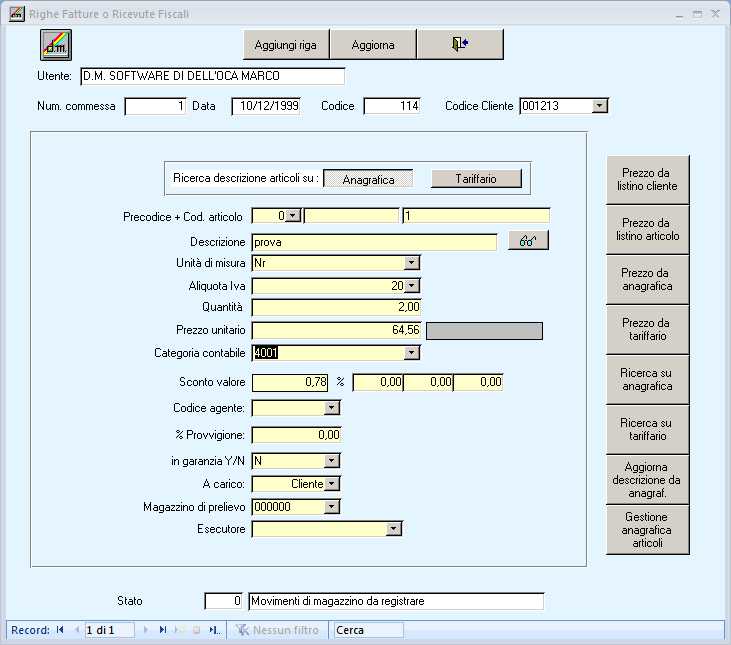
Task: Click Prezzo da listino articolo button
Action: (647, 229)
